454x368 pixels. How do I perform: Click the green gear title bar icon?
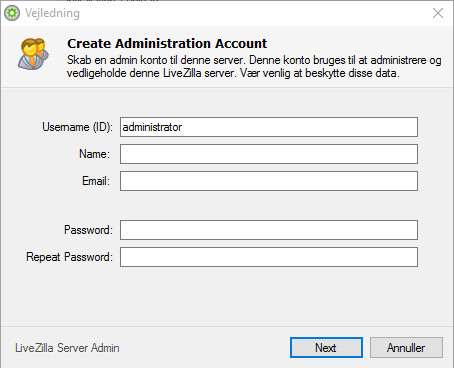tap(12, 13)
